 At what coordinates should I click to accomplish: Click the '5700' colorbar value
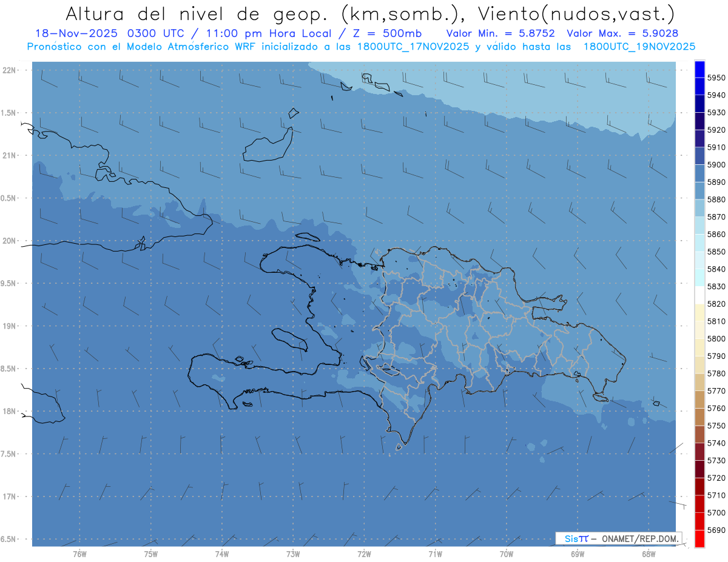(x=717, y=512)
